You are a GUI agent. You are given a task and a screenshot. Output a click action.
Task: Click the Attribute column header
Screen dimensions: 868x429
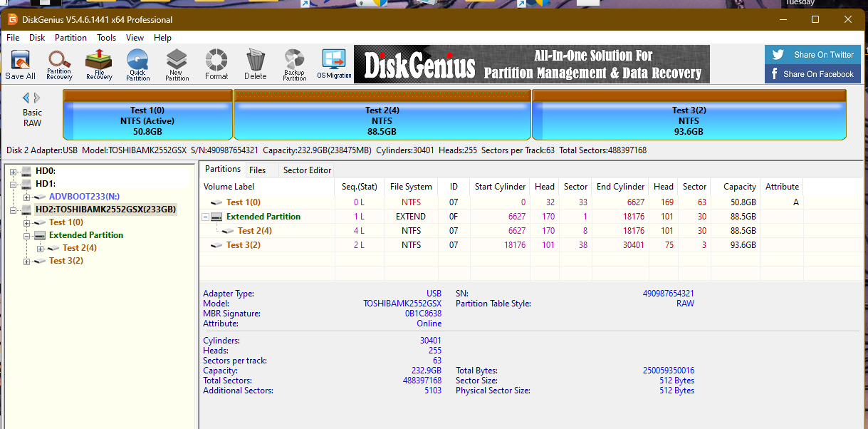(x=782, y=187)
